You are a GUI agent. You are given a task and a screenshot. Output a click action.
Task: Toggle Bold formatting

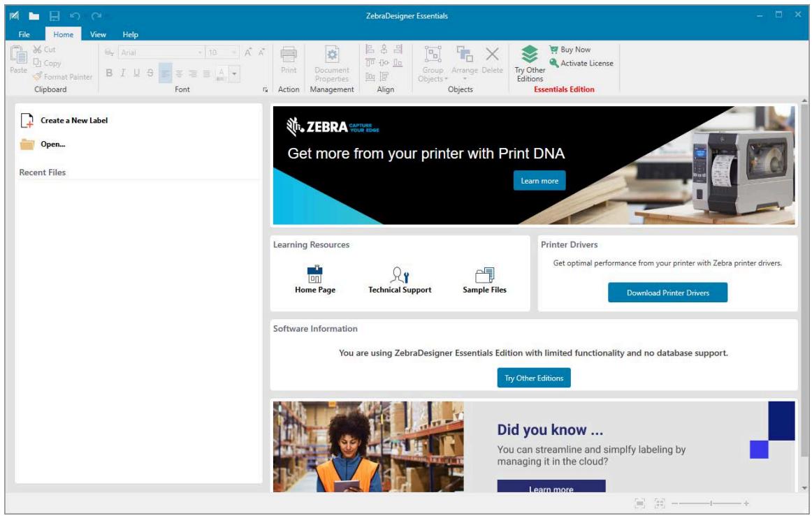tap(109, 73)
